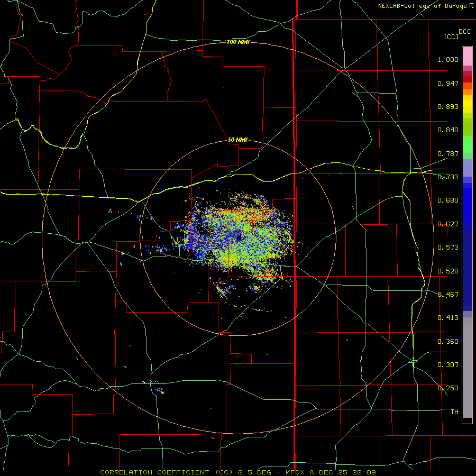
Task: Select the 0.893 value on the scale
Action: (x=448, y=106)
